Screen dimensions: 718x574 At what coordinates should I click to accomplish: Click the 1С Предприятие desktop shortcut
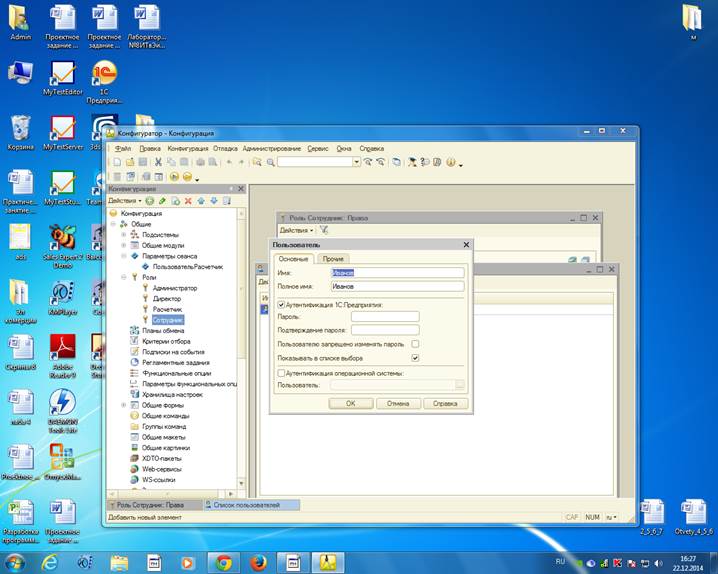point(104,81)
